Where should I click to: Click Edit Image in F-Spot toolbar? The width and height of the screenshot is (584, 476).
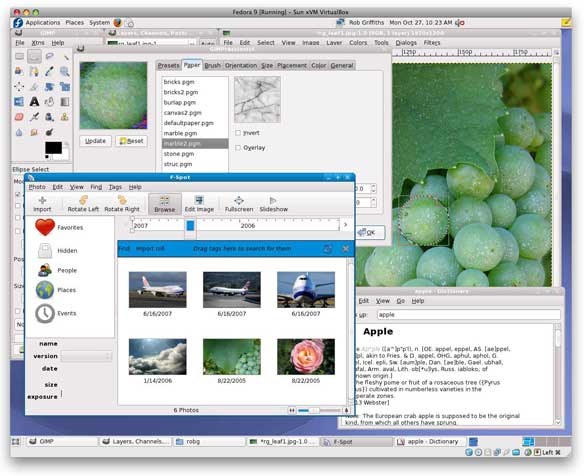click(199, 204)
